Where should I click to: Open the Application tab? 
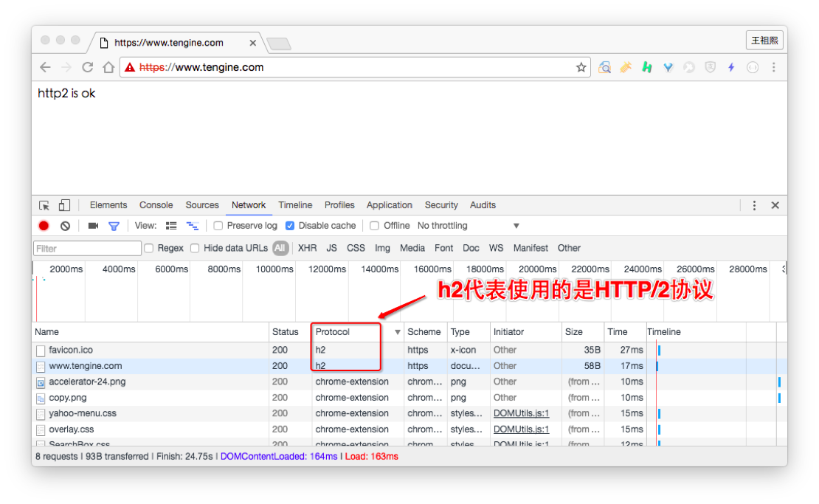[x=389, y=205]
